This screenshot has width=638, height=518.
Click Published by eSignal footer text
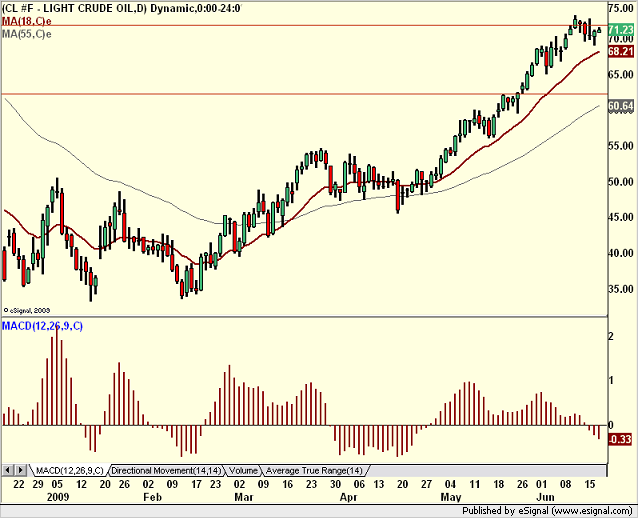click(x=547, y=511)
